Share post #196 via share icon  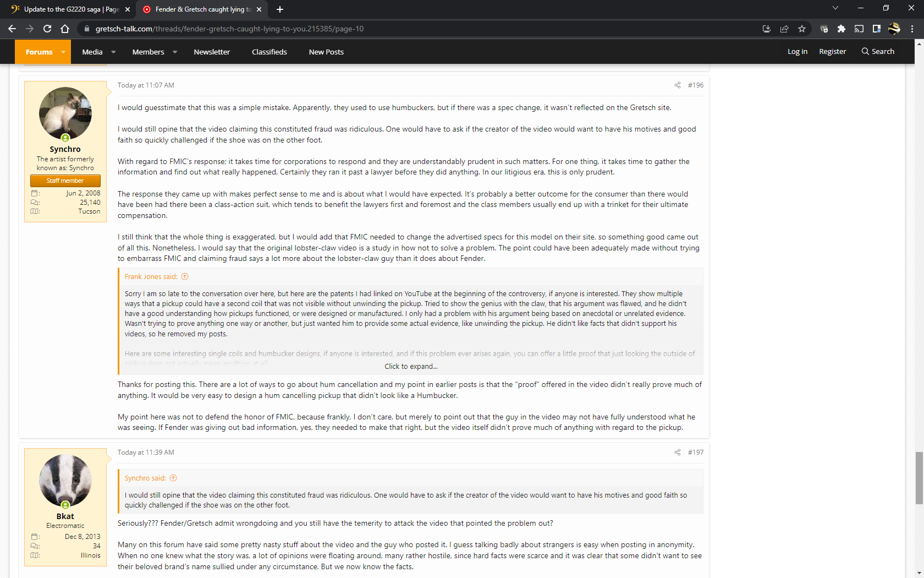678,85
